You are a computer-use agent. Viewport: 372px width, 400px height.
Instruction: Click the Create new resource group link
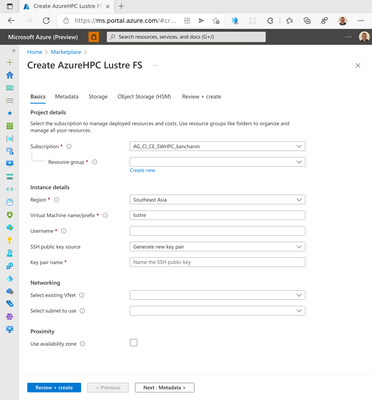tap(142, 170)
